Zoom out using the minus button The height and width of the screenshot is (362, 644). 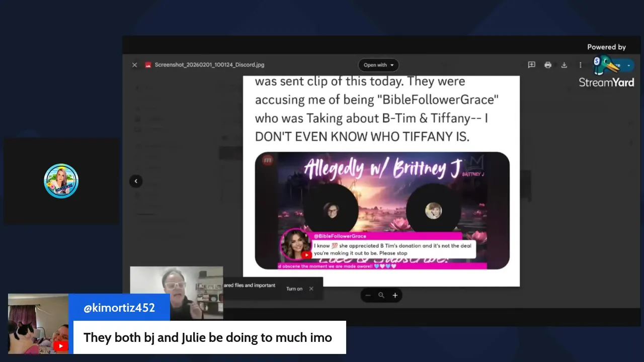click(x=368, y=295)
